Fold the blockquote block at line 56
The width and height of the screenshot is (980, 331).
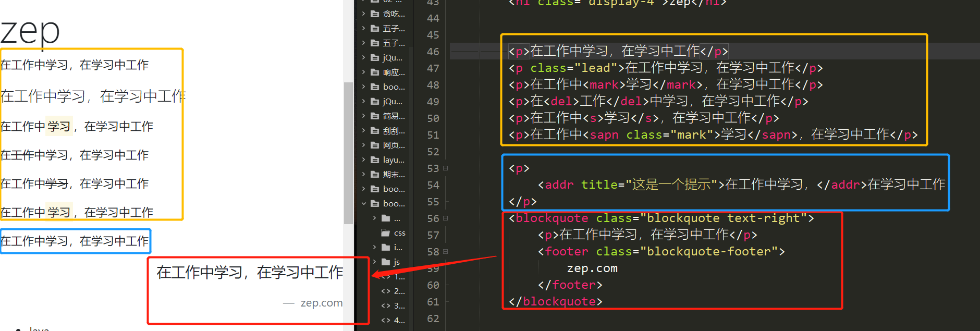pyautogui.click(x=445, y=218)
